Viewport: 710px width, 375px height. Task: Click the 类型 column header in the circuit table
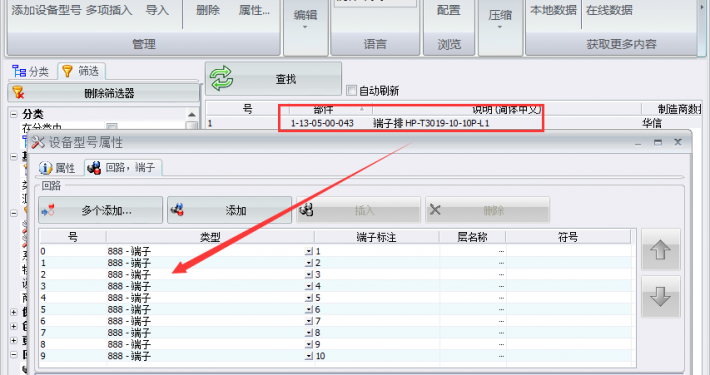point(210,237)
